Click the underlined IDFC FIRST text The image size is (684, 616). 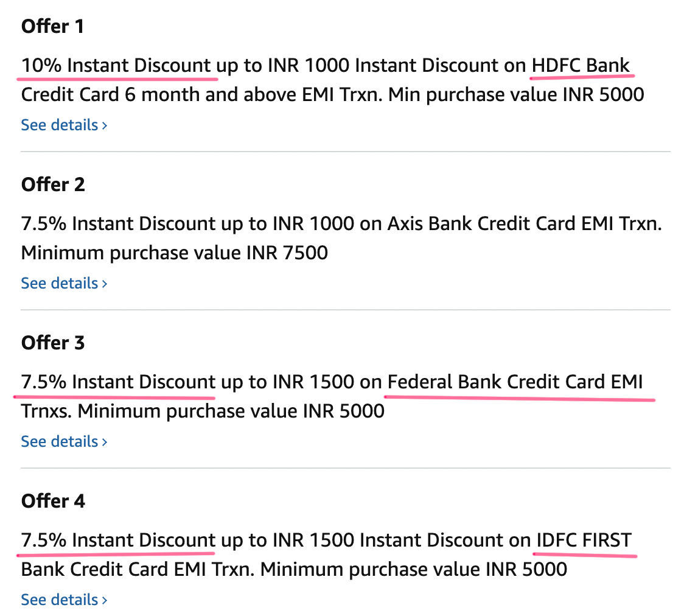pos(584,541)
